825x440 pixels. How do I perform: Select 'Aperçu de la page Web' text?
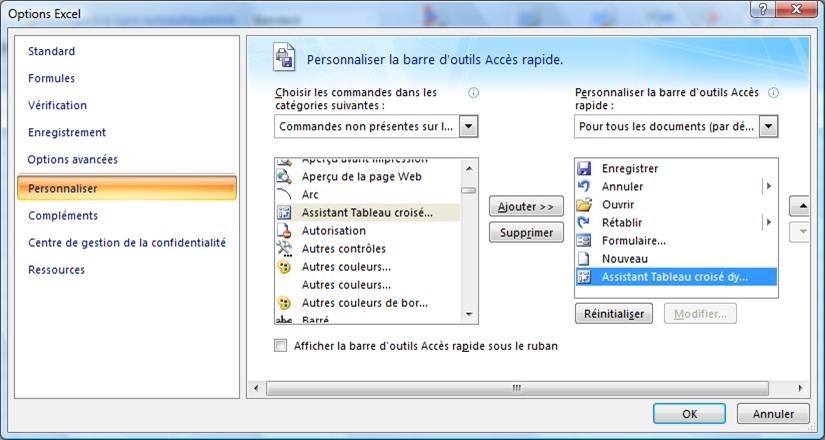tap(361, 177)
